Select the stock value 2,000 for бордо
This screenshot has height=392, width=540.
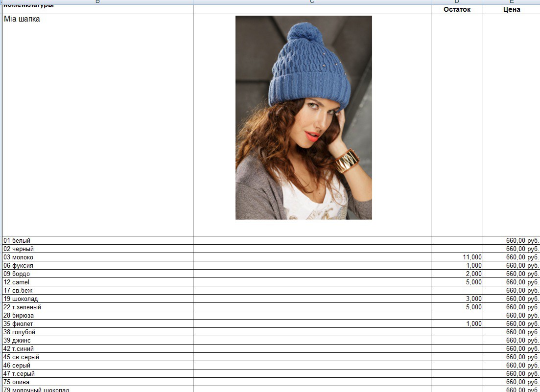474,274
